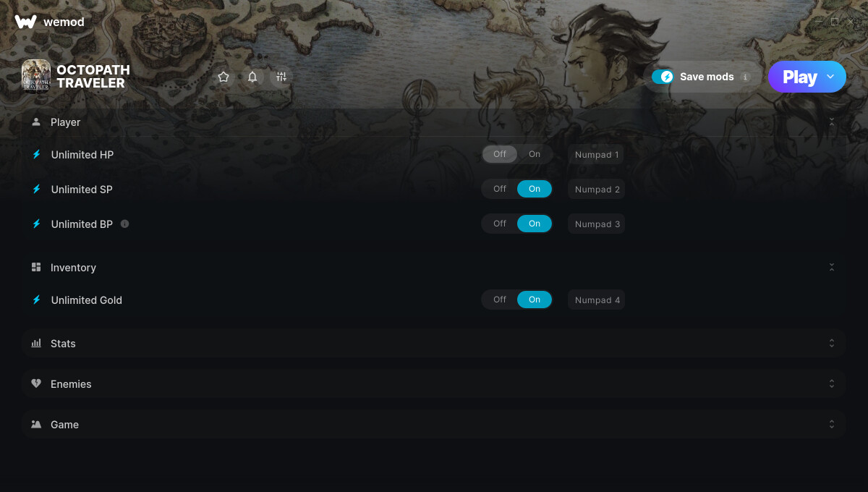This screenshot has width=868, height=492.
Task: Click the Octopath Traveler game thumbnail
Action: pyautogui.click(x=35, y=77)
